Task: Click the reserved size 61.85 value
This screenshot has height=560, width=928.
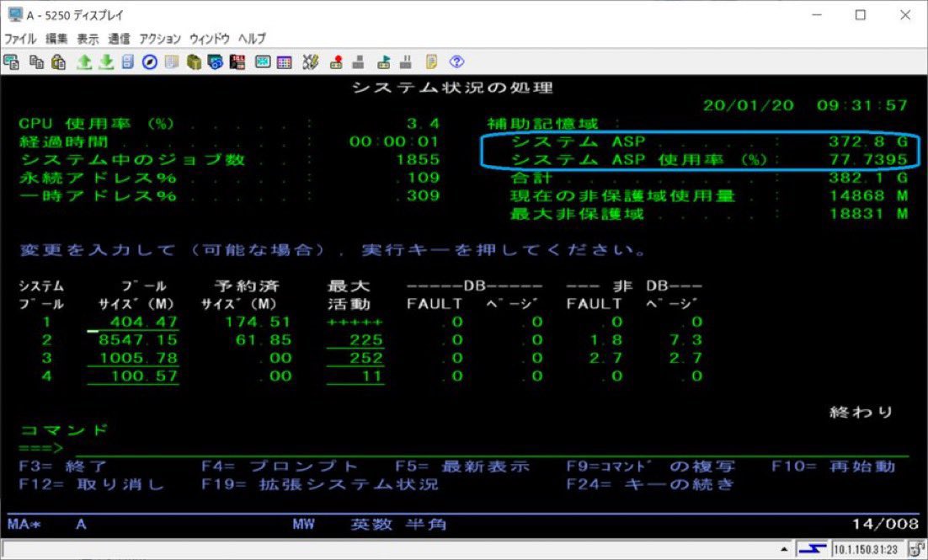Action: pos(264,339)
